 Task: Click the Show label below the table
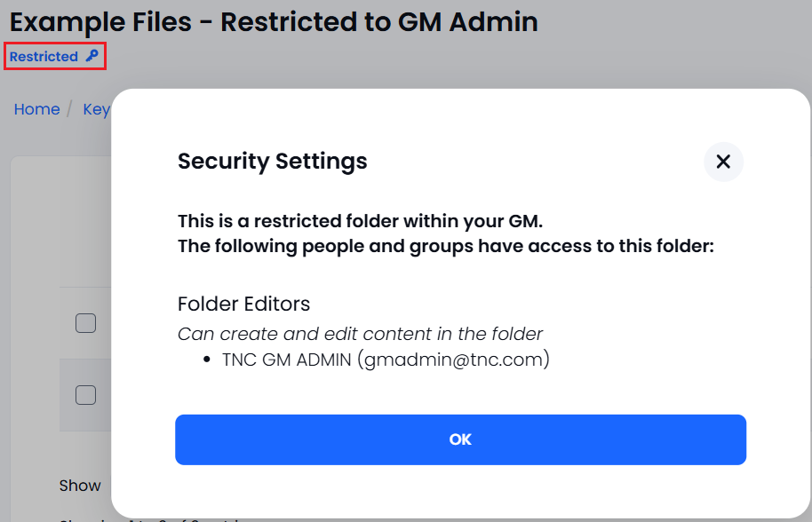click(x=80, y=486)
